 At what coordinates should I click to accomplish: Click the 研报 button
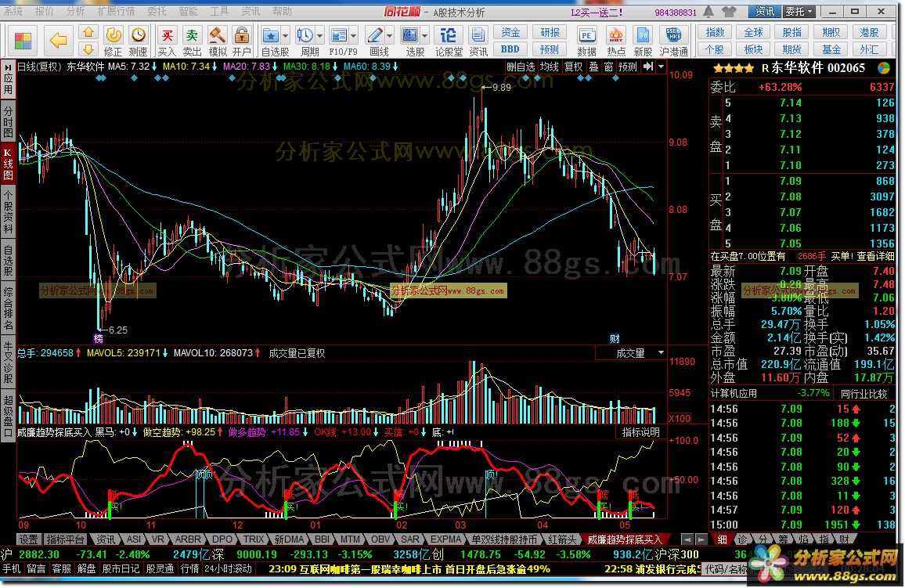point(550,33)
